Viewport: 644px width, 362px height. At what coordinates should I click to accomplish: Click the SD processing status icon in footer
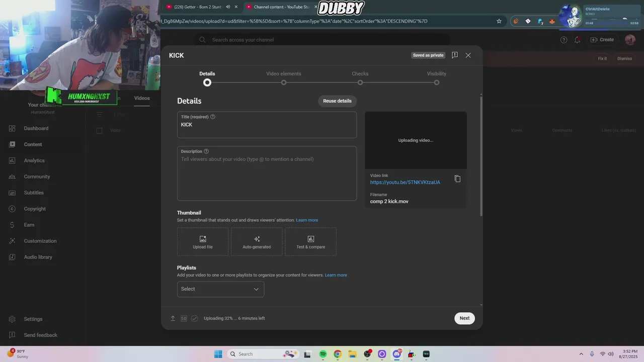[184, 318]
